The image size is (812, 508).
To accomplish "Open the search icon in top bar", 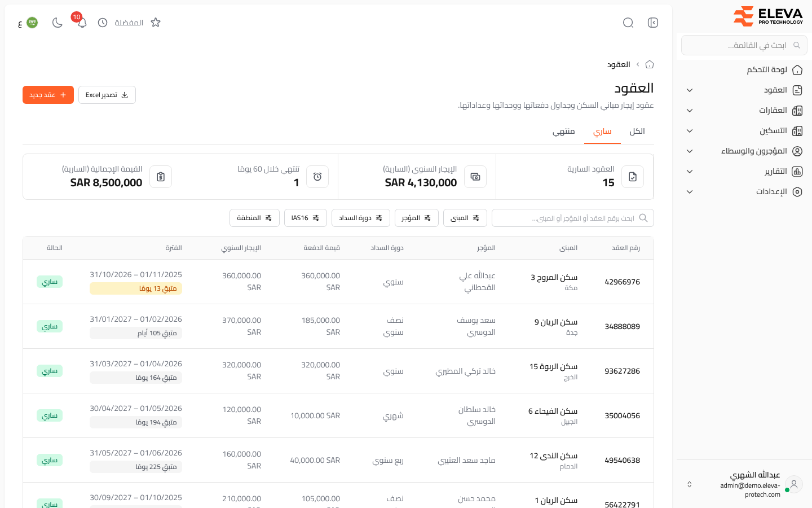I will [628, 23].
